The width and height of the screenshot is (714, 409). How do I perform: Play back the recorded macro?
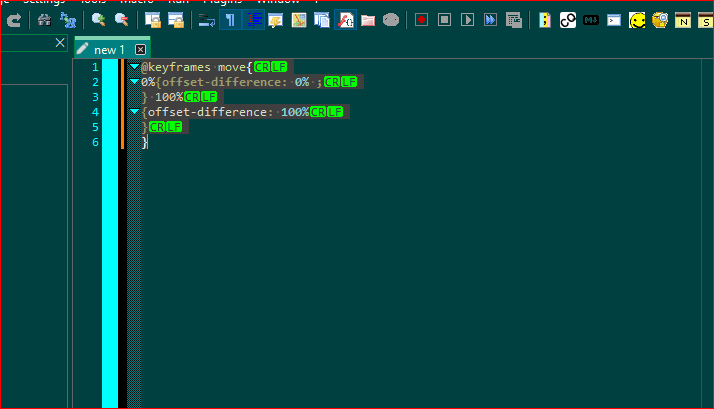coord(467,20)
